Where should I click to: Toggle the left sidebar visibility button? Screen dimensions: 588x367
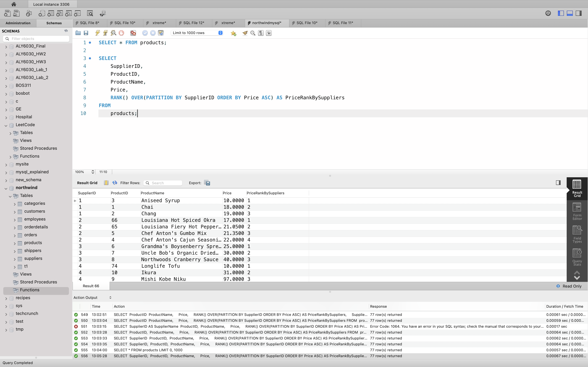tap(561, 13)
